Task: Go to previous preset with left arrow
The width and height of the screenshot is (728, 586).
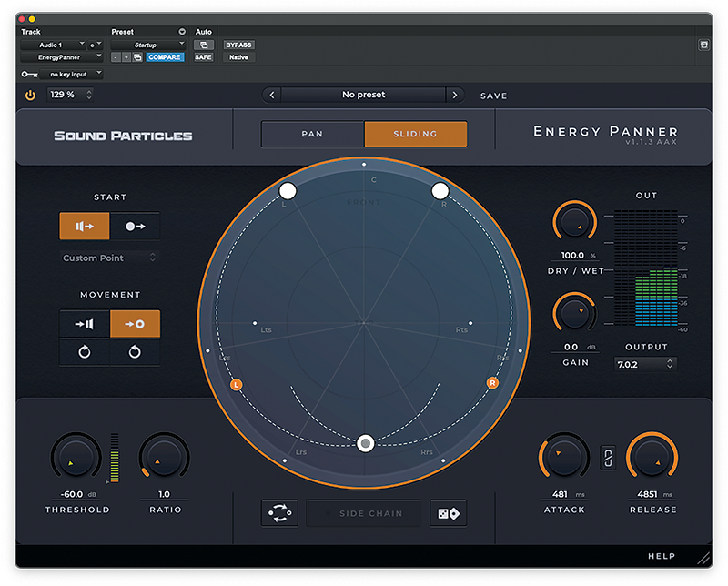Action: 272,95
